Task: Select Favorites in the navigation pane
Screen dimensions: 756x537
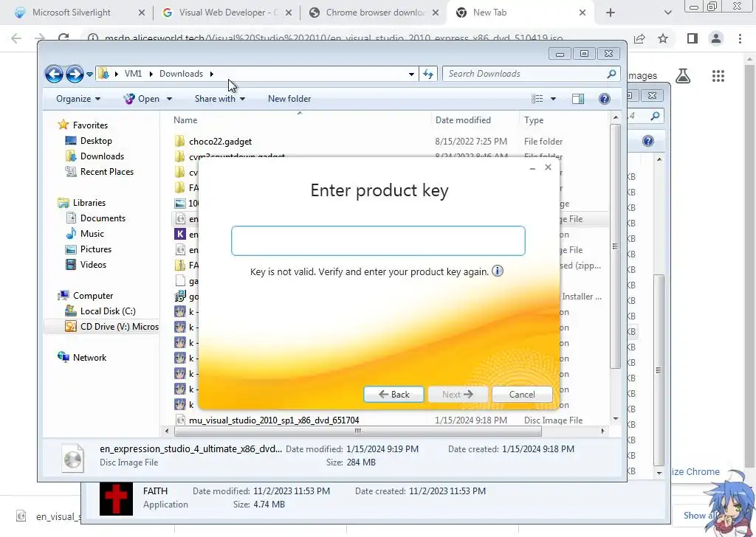Action: [90, 125]
